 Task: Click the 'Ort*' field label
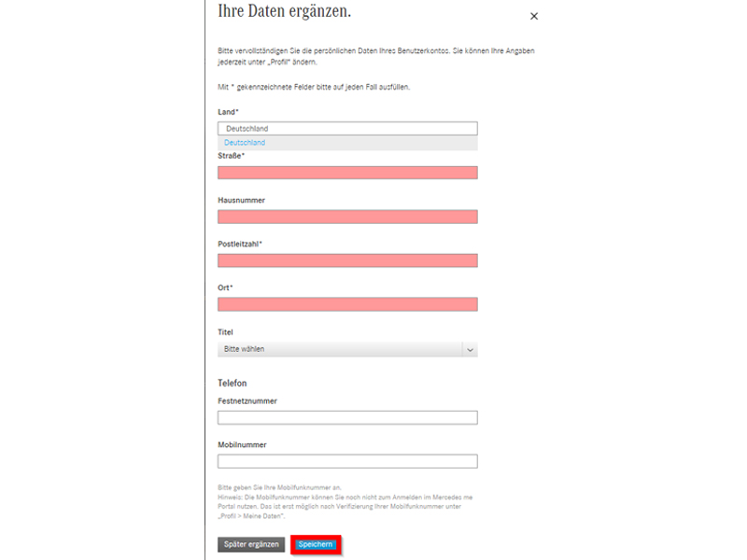[225, 287]
